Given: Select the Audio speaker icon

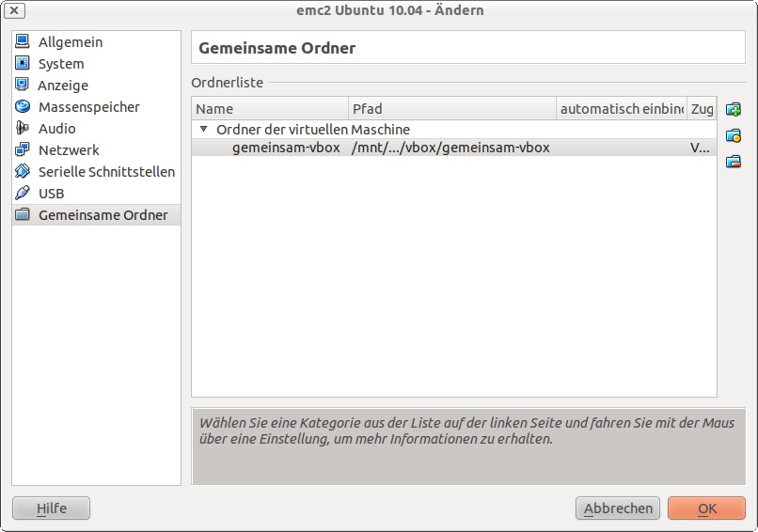Looking at the screenshot, I should pyautogui.click(x=23, y=129).
